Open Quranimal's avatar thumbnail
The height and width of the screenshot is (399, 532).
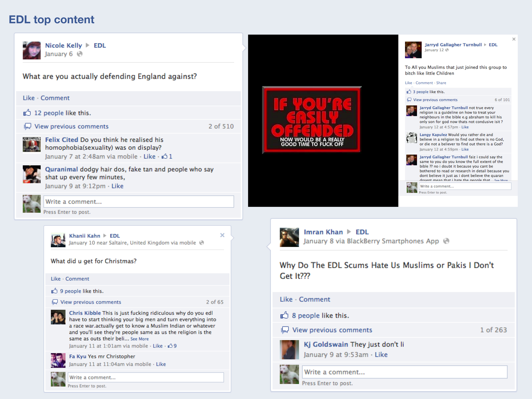32,174
